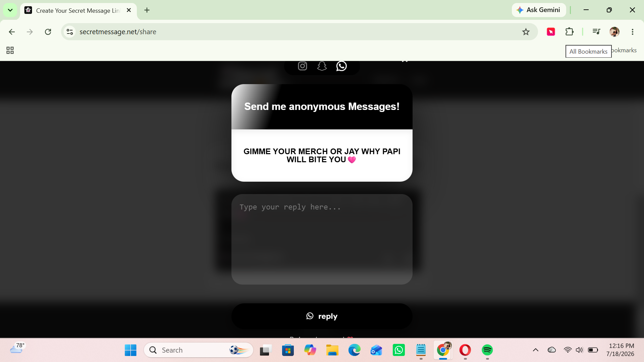Launch Opera browser from the taskbar
Image resolution: width=644 pixels, height=362 pixels.
coord(465,350)
